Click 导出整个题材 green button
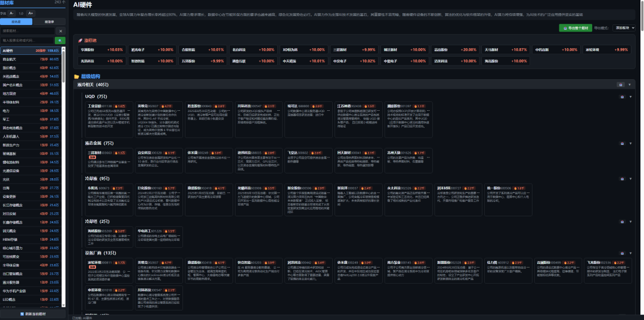This screenshot has width=644, height=320. (575, 28)
